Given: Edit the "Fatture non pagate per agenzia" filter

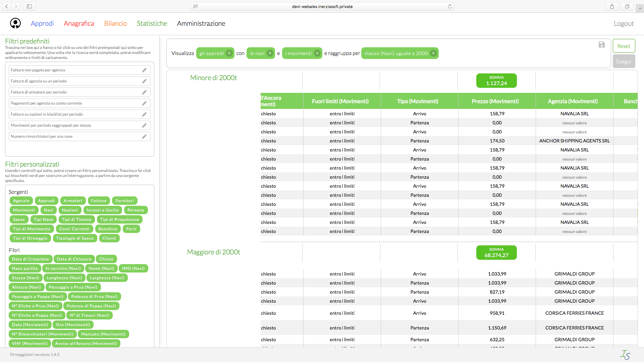Looking at the screenshot, I should pyautogui.click(x=144, y=70).
